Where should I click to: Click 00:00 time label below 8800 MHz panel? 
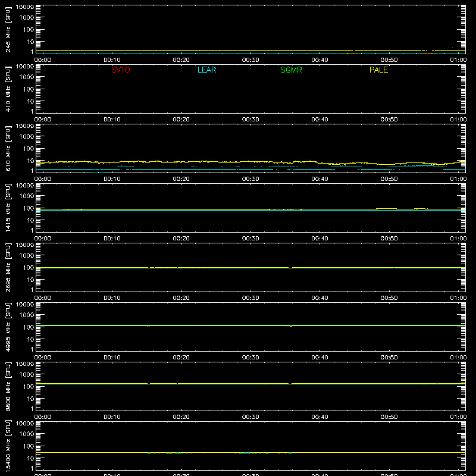(x=43, y=417)
